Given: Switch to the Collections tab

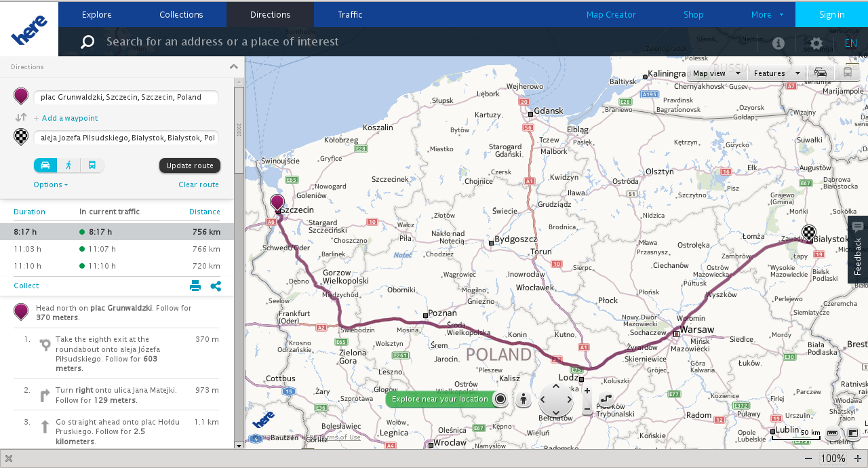Looking at the screenshot, I should (x=181, y=14).
